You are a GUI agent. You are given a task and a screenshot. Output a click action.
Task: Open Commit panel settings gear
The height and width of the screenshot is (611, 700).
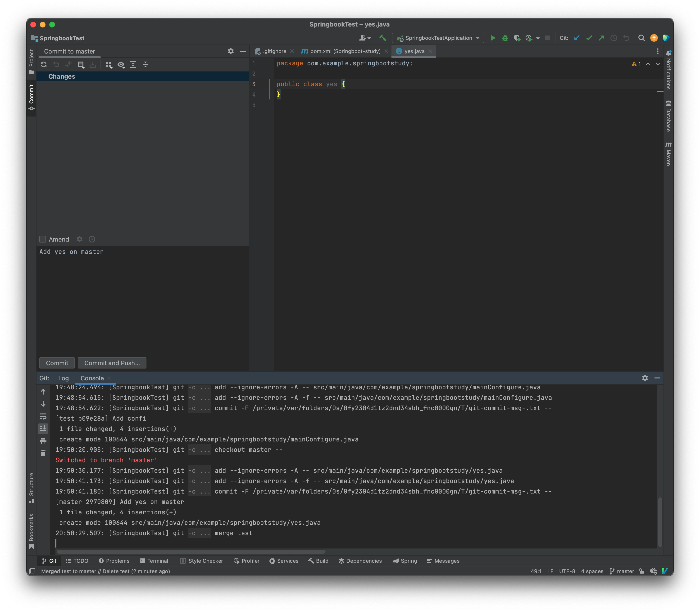(x=231, y=51)
